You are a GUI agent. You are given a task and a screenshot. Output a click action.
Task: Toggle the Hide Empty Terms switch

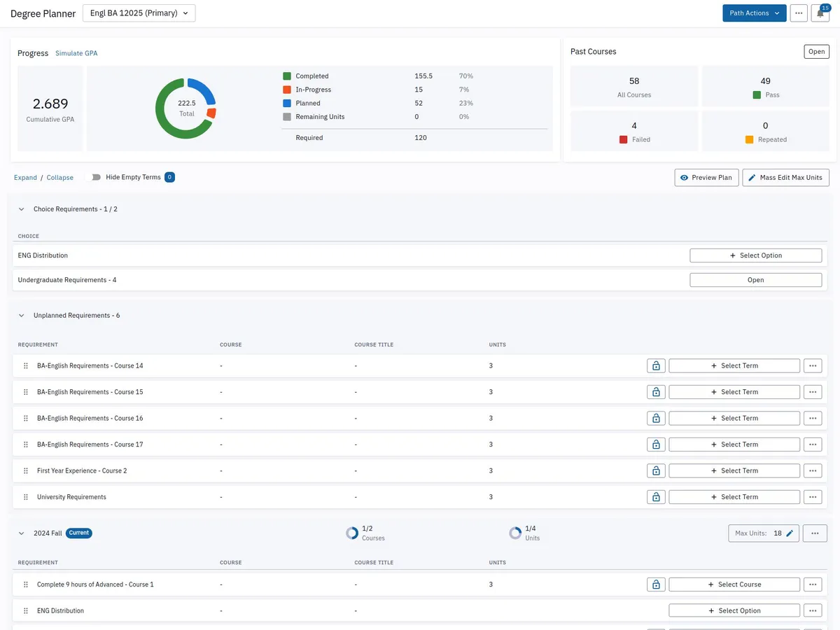click(x=92, y=177)
